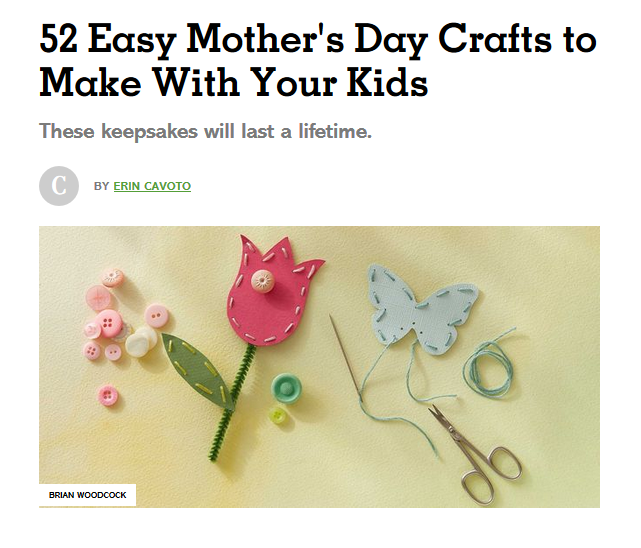Click the light blue stitched butterfly in the photo
The height and width of the screenshot is (548, 641).
pyautogui.click(x=423, y=309)
